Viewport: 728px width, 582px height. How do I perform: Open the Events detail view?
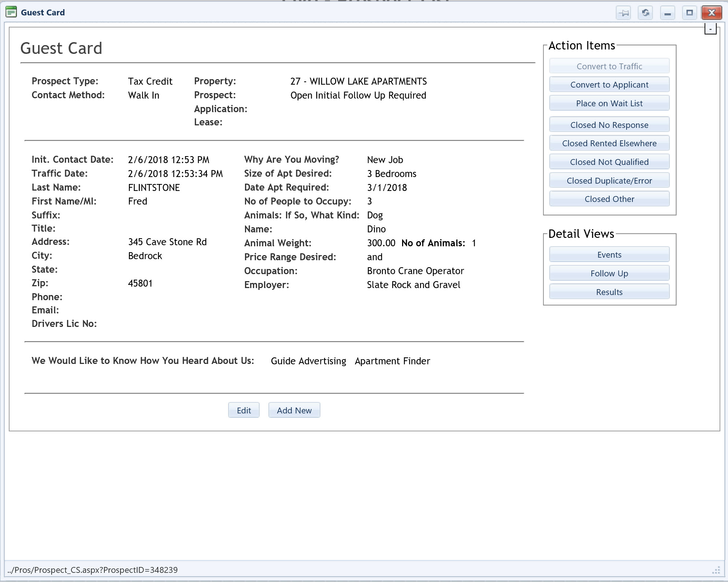coord(609,255)
